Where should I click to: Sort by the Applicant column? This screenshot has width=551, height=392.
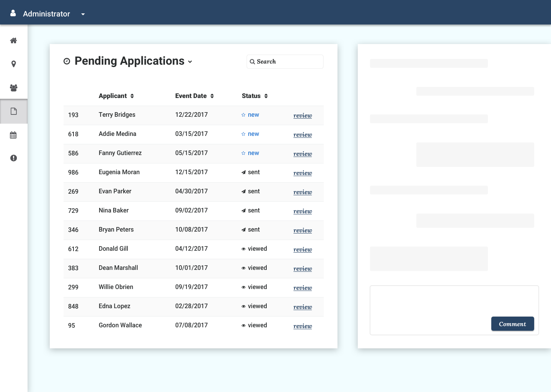tap(116, 96)
